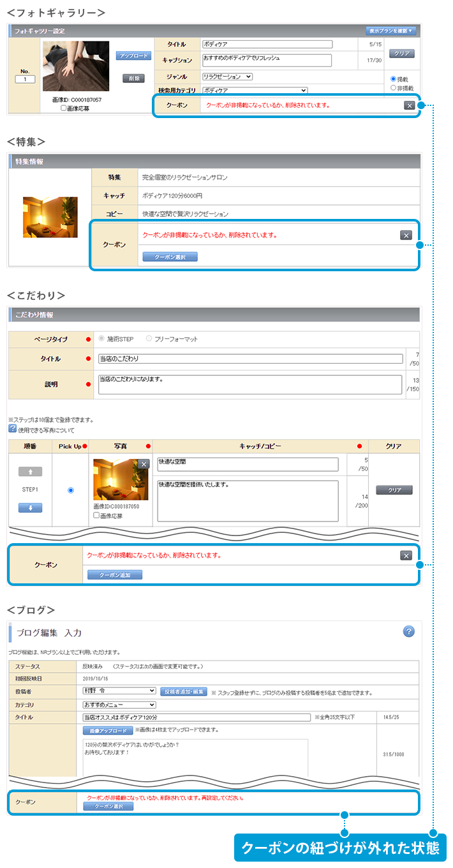This screenshot has height=868, width=453.
Task: Click the help icon beside 使用できる写真について
Action: [x=12, y=430]
